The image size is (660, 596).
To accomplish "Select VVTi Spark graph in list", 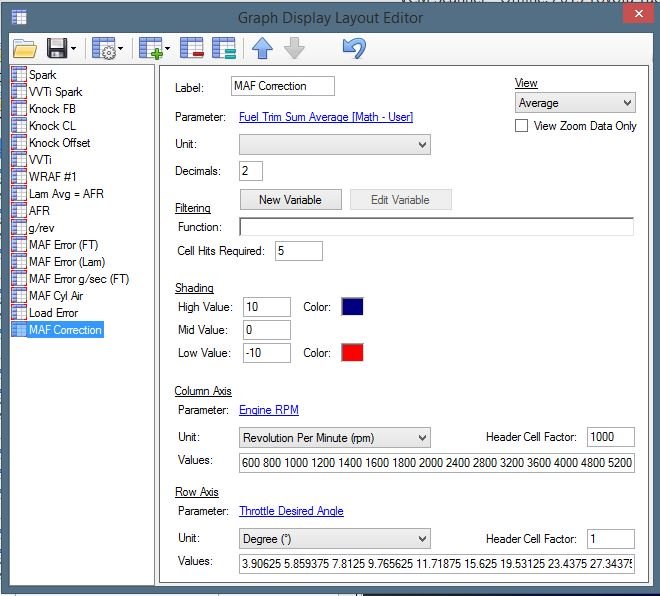I will pyautogui.click(x=55, y=92).
